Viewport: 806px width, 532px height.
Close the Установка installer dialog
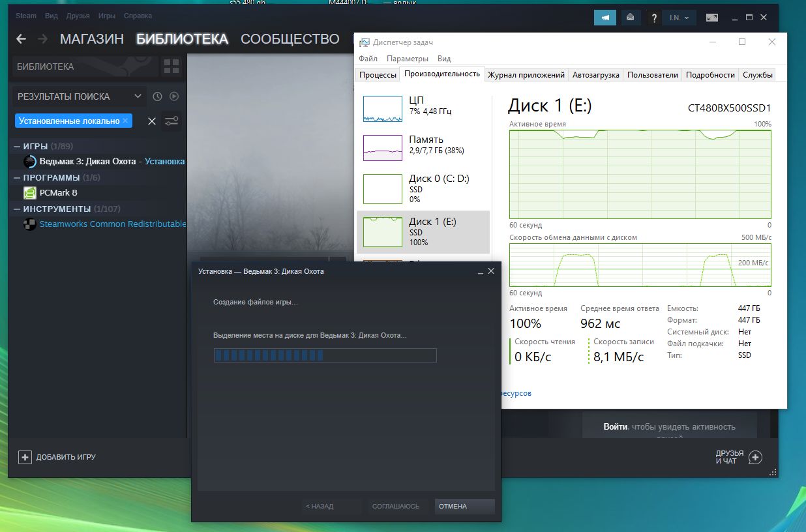(492, 271)
